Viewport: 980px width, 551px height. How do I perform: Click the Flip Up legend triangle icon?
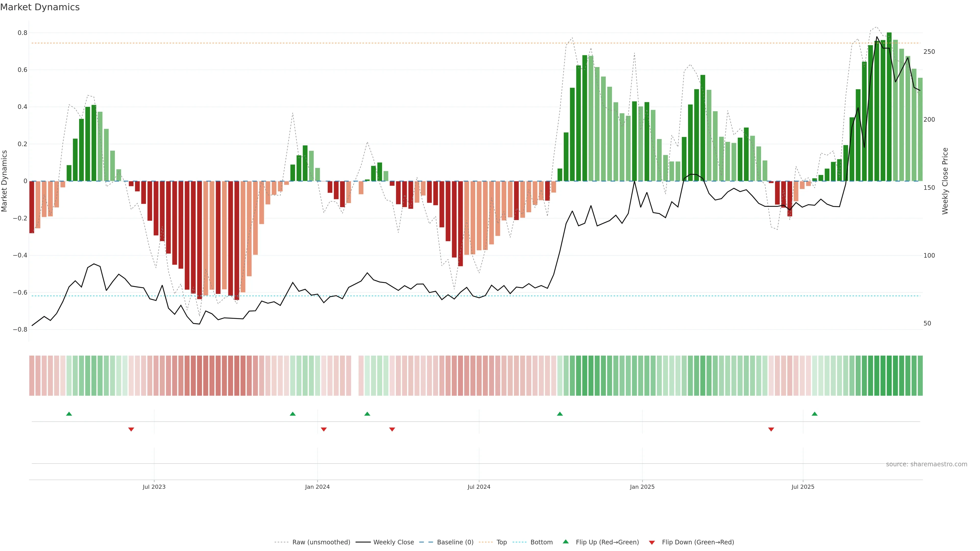566,542
